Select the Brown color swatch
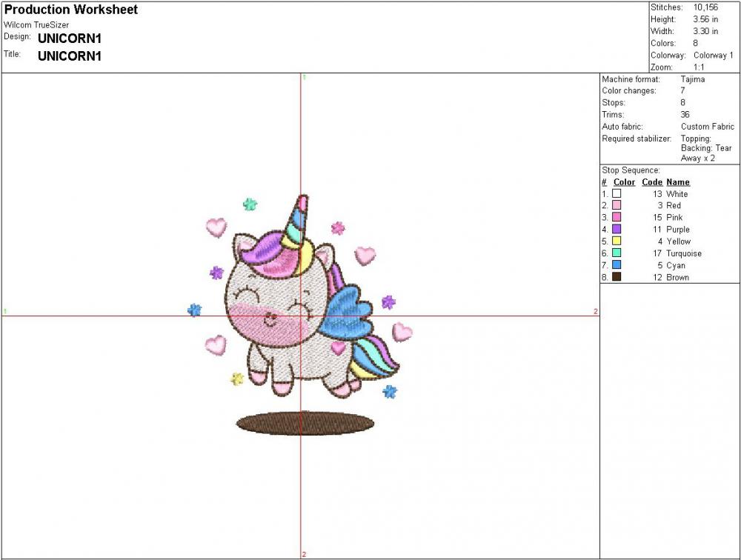The height and width of the screenshot is (560, 741). [617, 276]
